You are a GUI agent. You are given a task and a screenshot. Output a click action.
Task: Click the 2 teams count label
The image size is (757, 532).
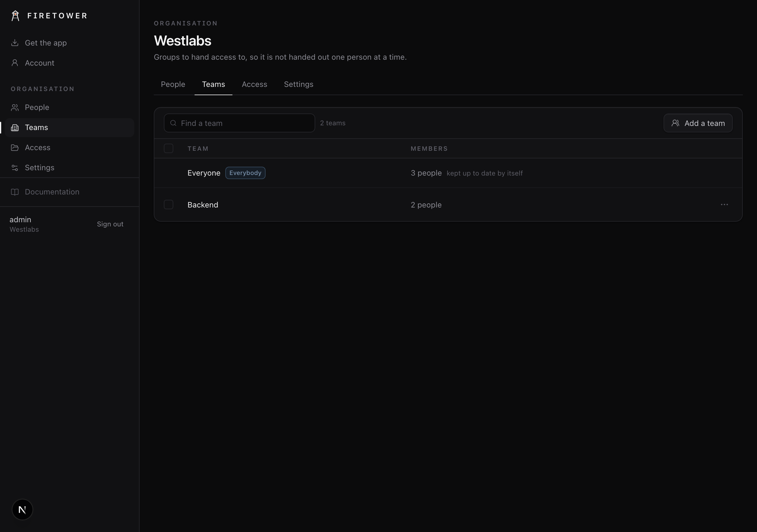click(x=333, y=123)
